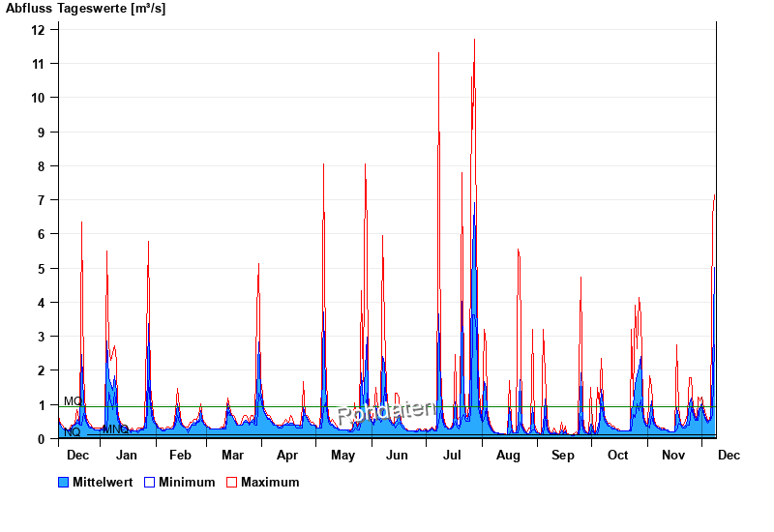
Task: Click the Jan label on x-axis
Action: [126, 455]
